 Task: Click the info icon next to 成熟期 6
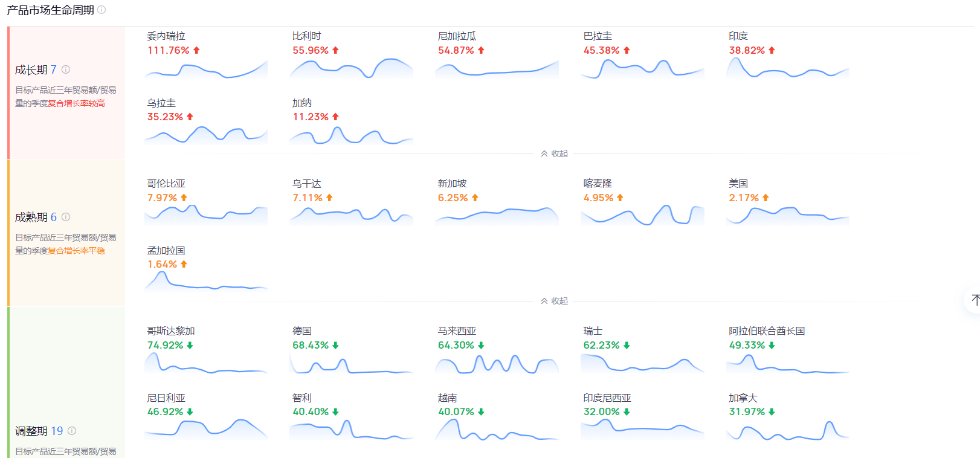66,217
